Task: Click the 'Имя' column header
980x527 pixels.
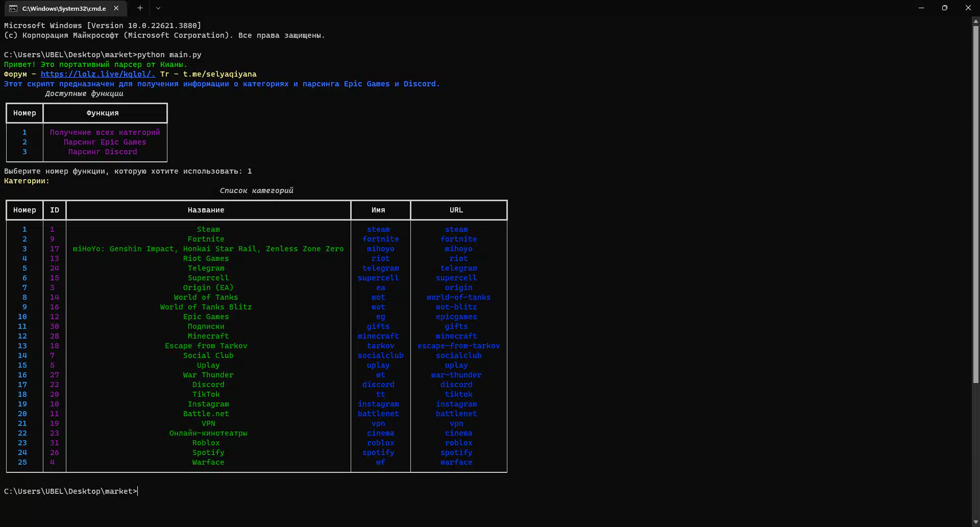Action: coord(378,210)
